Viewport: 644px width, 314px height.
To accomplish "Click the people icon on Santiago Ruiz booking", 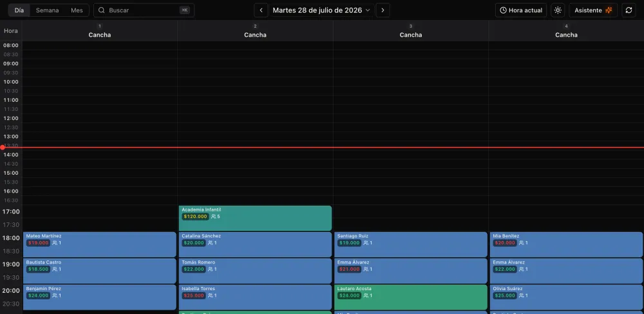I will click(x=366, y=243).
